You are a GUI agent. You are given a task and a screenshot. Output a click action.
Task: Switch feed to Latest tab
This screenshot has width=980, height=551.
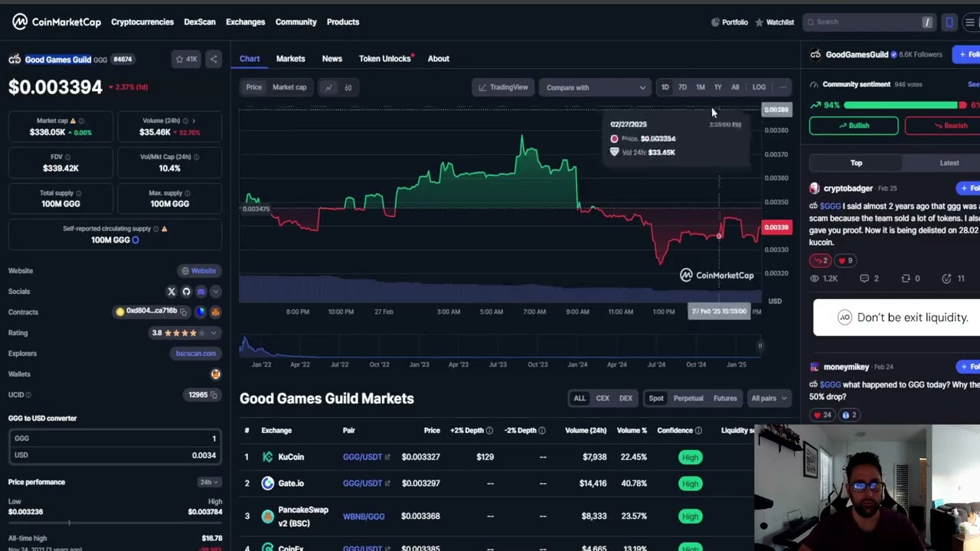[x=949, y=163]
